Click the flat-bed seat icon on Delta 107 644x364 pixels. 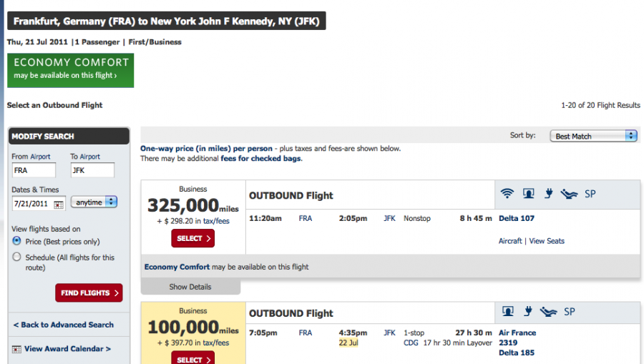pyautogui.click(x=570, y=194)
